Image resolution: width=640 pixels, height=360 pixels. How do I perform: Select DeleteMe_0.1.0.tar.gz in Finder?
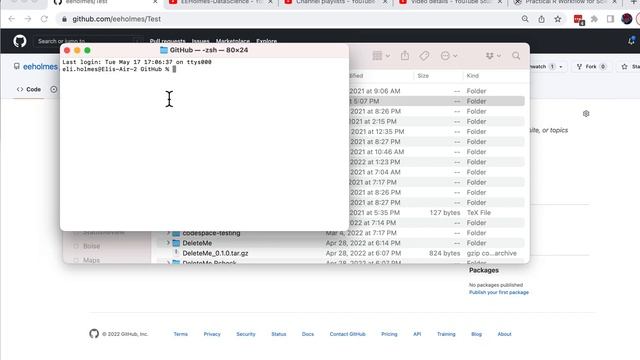pyautogui.click(x=216, y=253)
